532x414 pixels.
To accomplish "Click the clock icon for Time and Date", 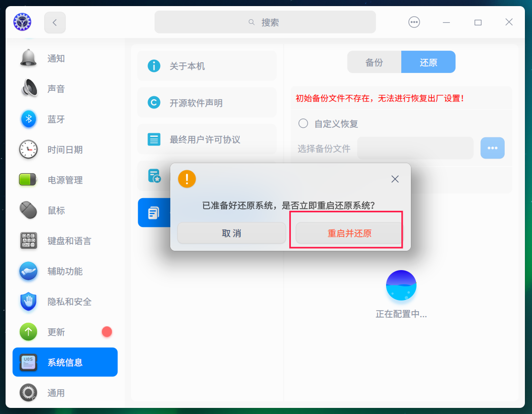I will [28, 149].
